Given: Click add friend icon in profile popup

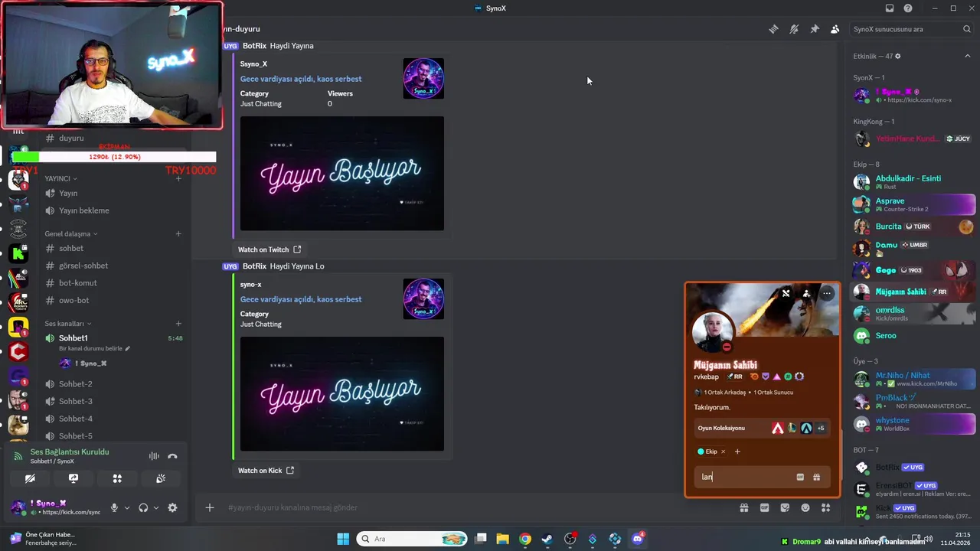Looking at the screenshot, I should pyautogui.click(x=806, y=293).
